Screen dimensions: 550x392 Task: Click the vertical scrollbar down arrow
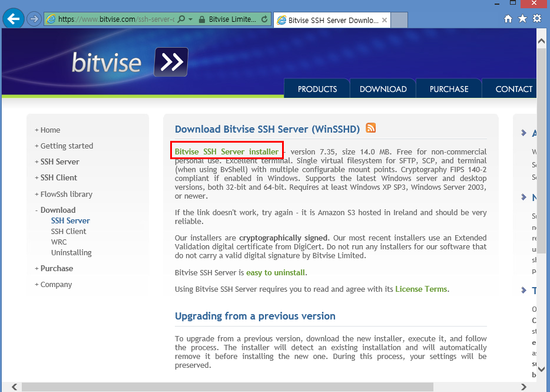[x=541, y=369]
